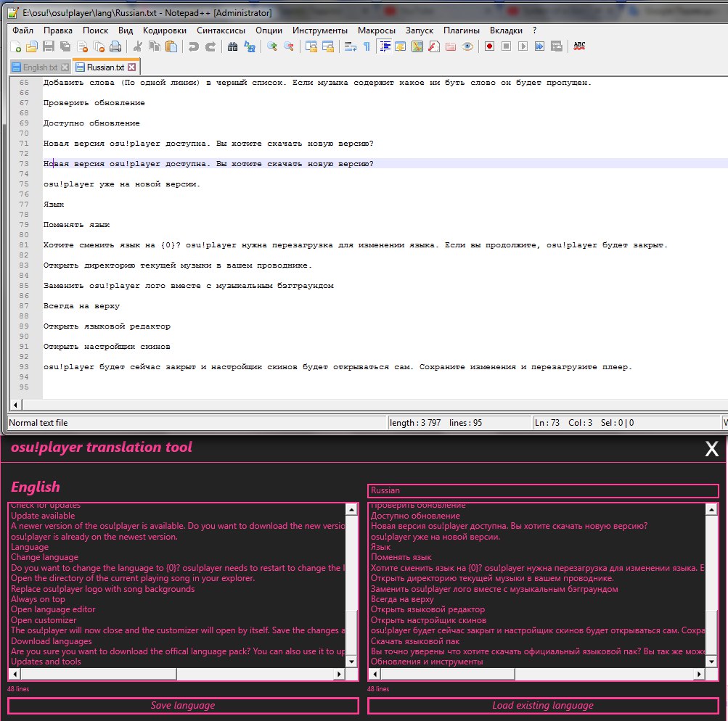Undo the last edit

(193, 46)
